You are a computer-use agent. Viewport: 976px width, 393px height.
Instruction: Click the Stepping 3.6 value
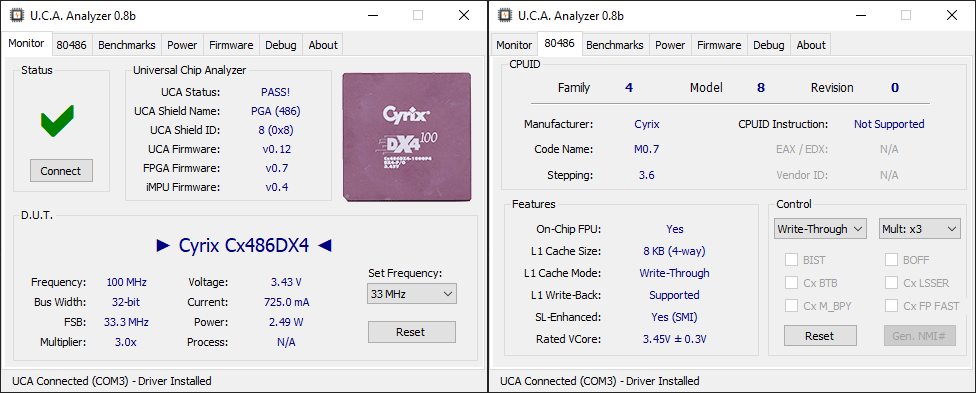(647, 175)
